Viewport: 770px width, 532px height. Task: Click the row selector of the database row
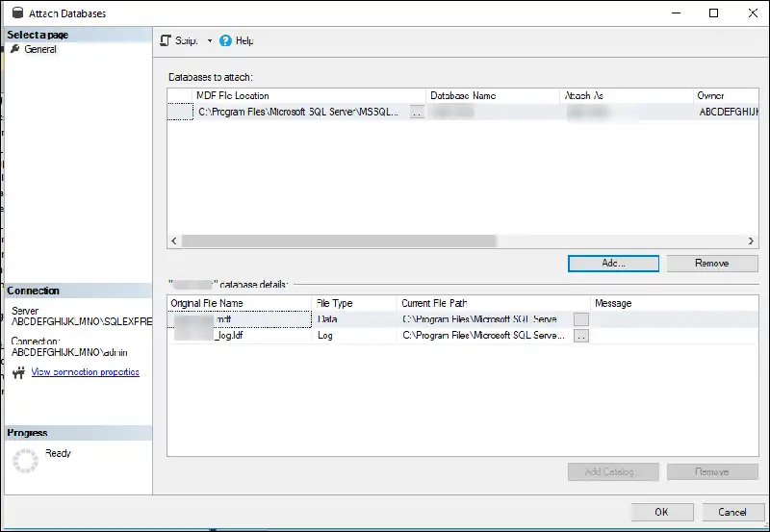pyautogui.click(x=180, y=112)
